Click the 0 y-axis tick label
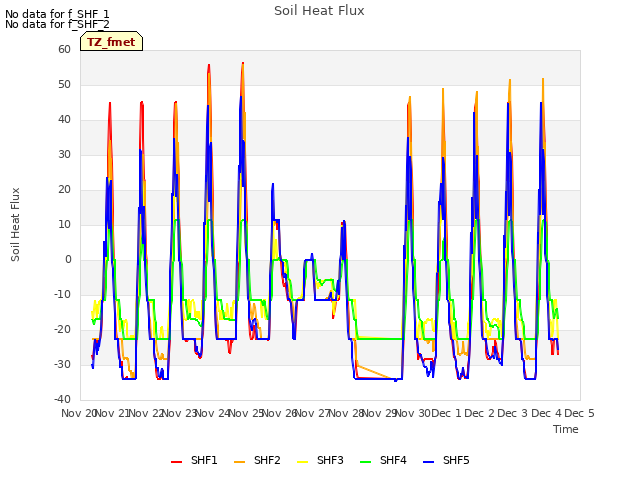The height and width of the screenshot is (480, 640). coord(68,259)
